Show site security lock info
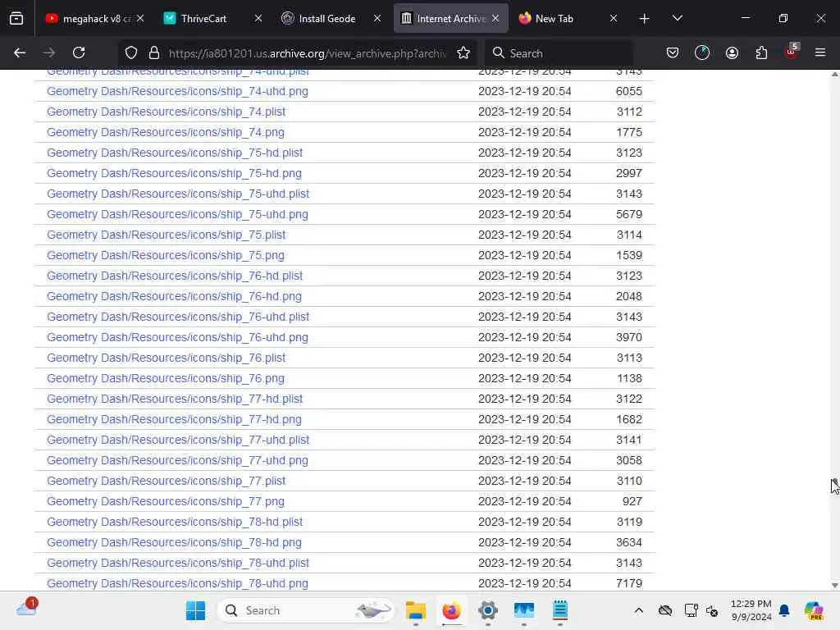Viewport: 840px width, 630px height. [154, 53]
